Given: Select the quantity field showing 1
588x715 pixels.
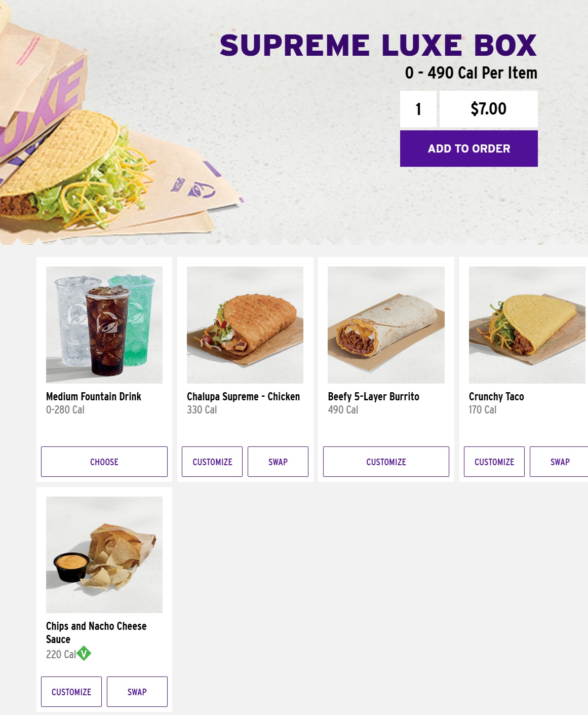Looking at the screenshot, I should (x=418, y=109).
